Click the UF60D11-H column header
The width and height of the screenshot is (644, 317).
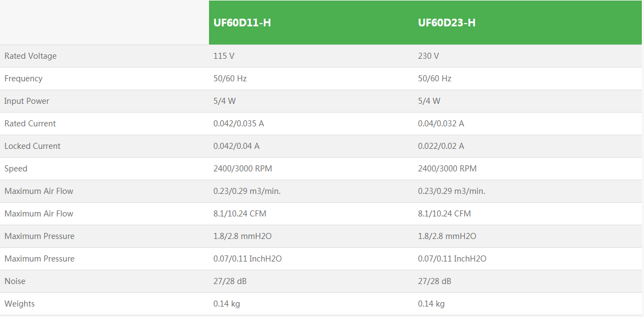click(x=242, y=23)
